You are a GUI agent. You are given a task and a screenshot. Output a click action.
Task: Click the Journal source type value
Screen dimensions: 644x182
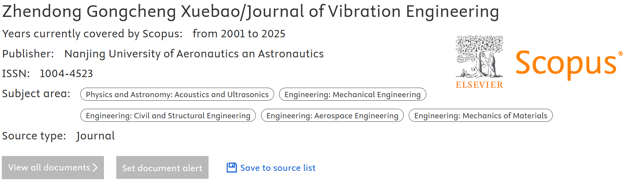click(x=95, y=136)
